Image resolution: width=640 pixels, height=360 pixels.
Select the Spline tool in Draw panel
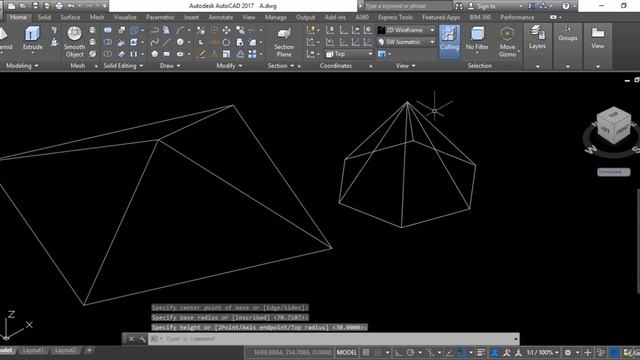point(154,42)
